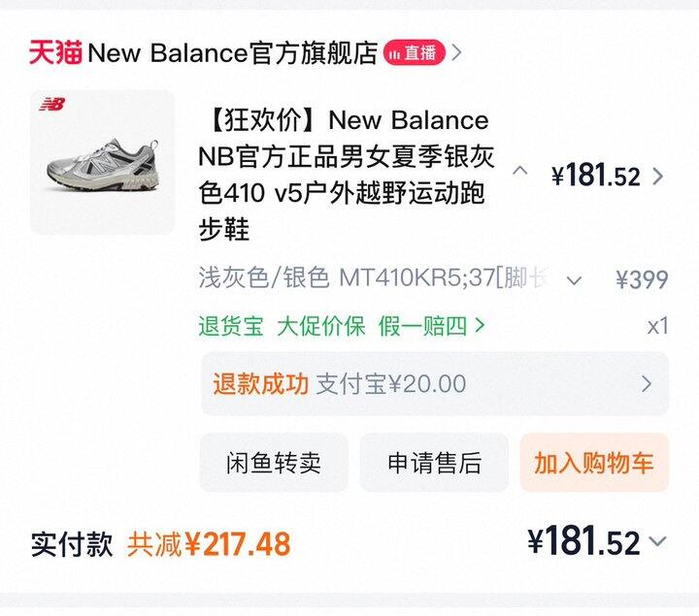Click the chevron on the 支付宝¥20.00 refund row
The width and height of the screenshot is (699, 616).
(647, 384)
